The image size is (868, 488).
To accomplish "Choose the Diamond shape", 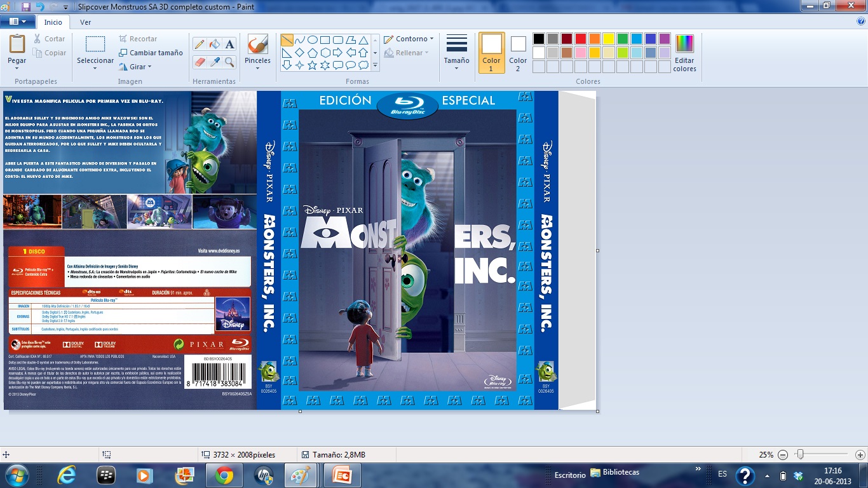I will click(300, 53).
